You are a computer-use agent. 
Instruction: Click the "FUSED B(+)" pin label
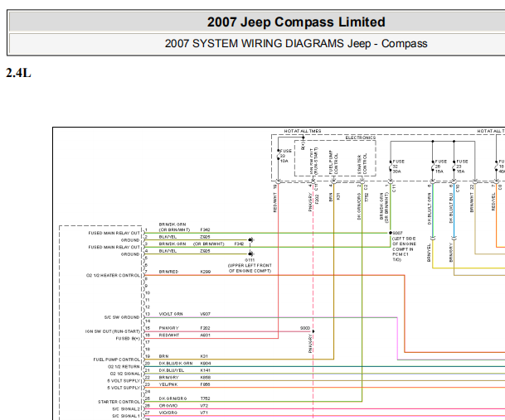(x=128, y=339)
